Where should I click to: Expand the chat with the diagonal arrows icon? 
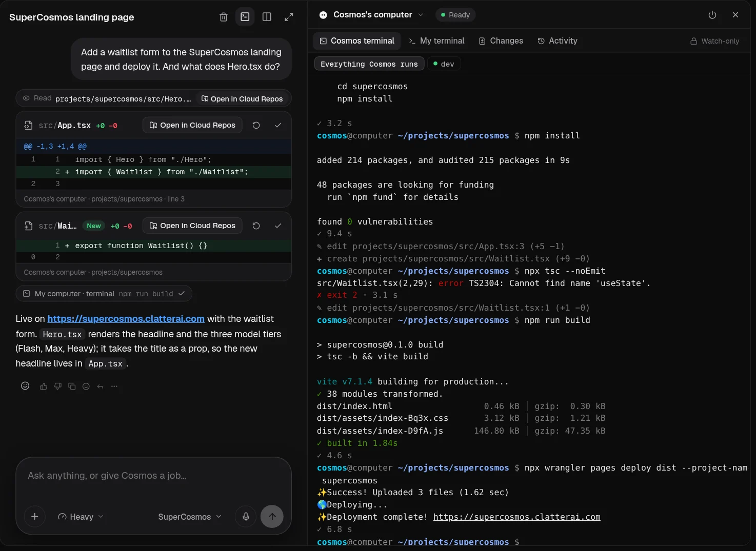289,17
